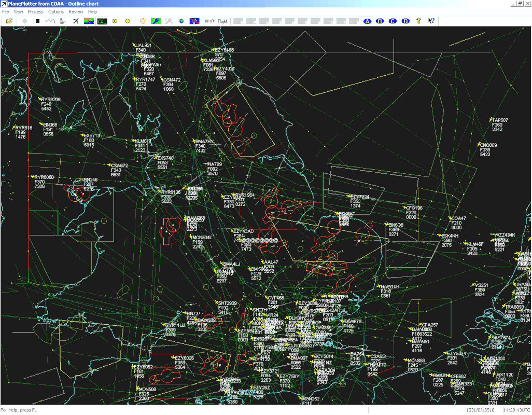The height and width of the screenshot is (415, 532).
Task: Select chart preset D button
Action: click(x=405, y=21)
